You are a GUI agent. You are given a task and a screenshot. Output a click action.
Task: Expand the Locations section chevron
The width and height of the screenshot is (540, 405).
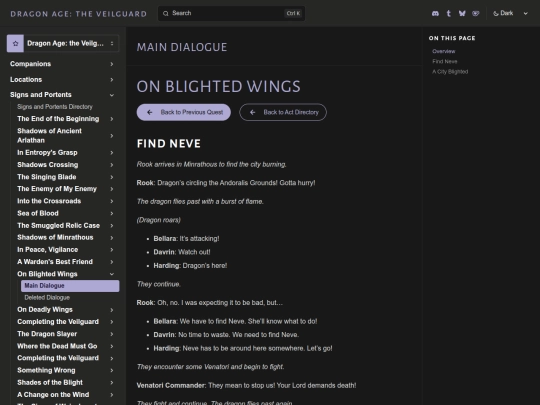click(112, 80)
